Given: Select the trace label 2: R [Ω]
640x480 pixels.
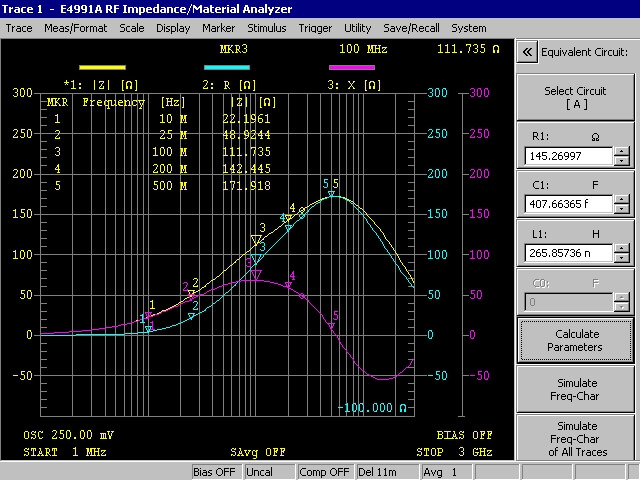Looking at the screenshot, I should pyautogui.click(x=229, y=85).
